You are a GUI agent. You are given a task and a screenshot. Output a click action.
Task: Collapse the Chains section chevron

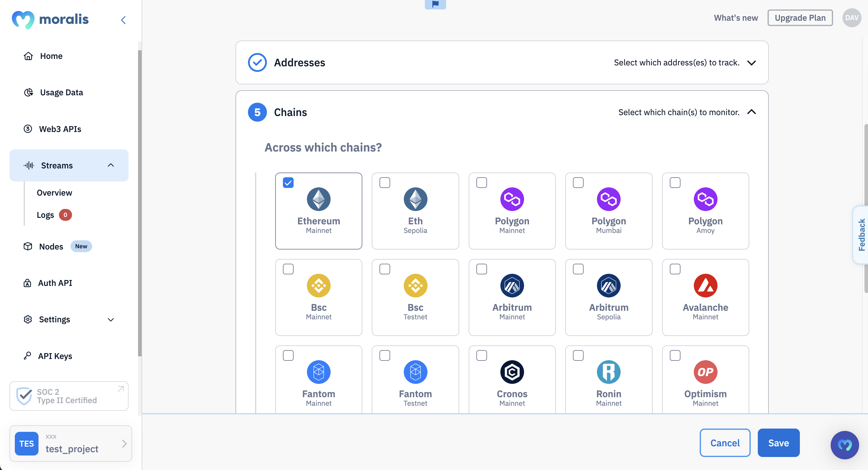[751, 112]
